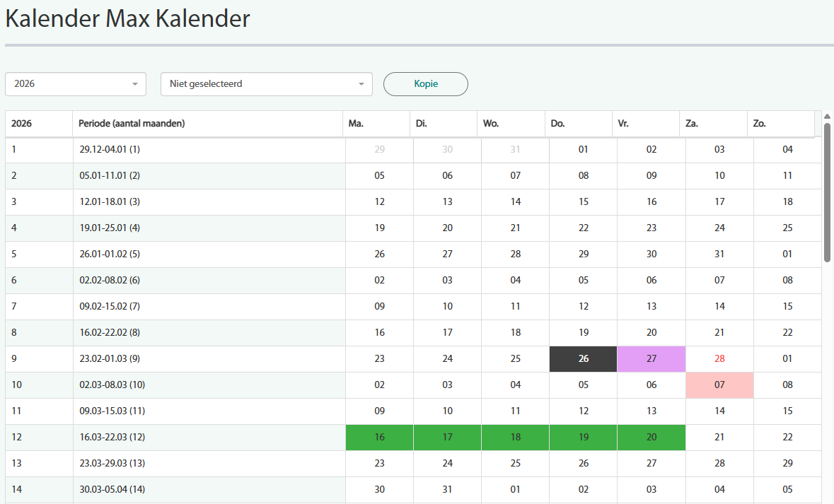834x504 pixels.
Task: Click the red-colored Saturday 28 February
Action: pyautogui.click(x=719, y=359)
